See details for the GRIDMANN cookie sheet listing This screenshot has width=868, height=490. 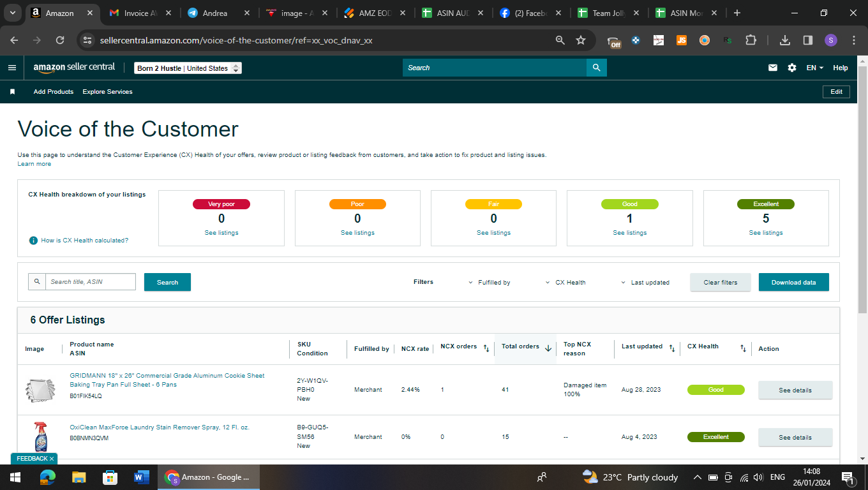pos(795,390)
